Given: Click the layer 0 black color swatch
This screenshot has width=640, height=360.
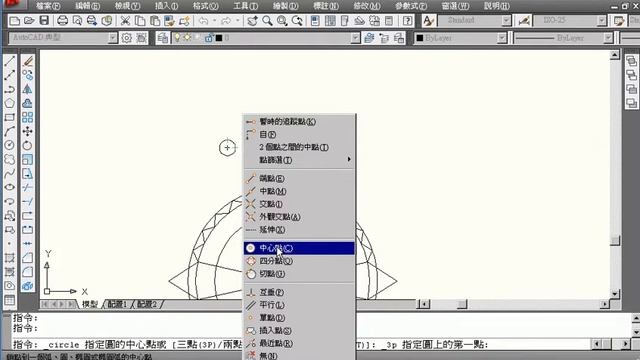Looking at the screenshot, I should pos(219,38).
